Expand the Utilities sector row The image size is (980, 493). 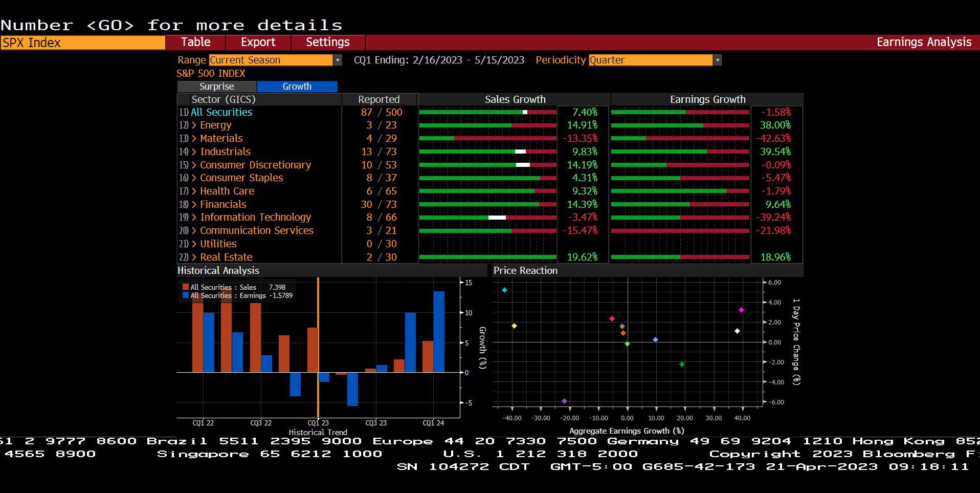(x=194, y=244)
